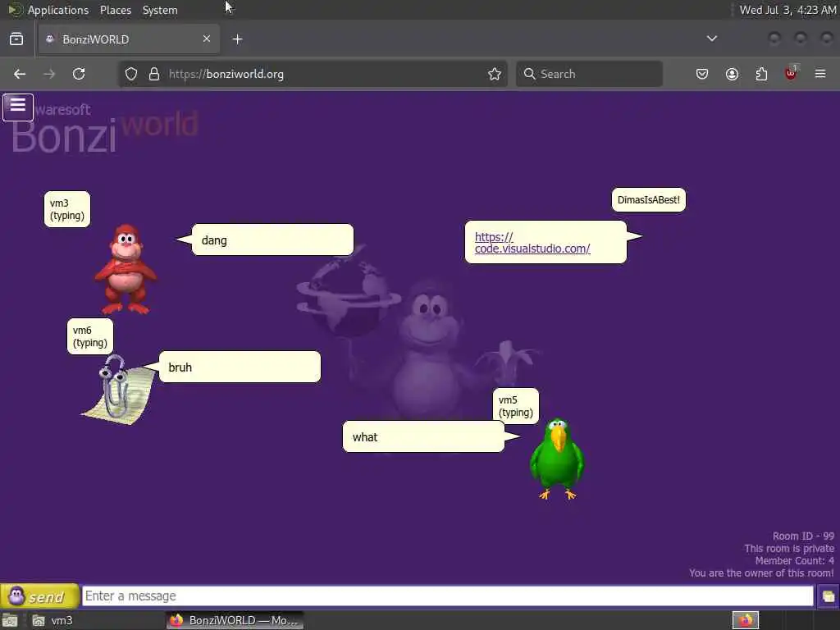Screen dimensions: 840x630
Task: Switch to the BonziWORLD Mozilla taskbar button
Action: [x=235, y=620]
